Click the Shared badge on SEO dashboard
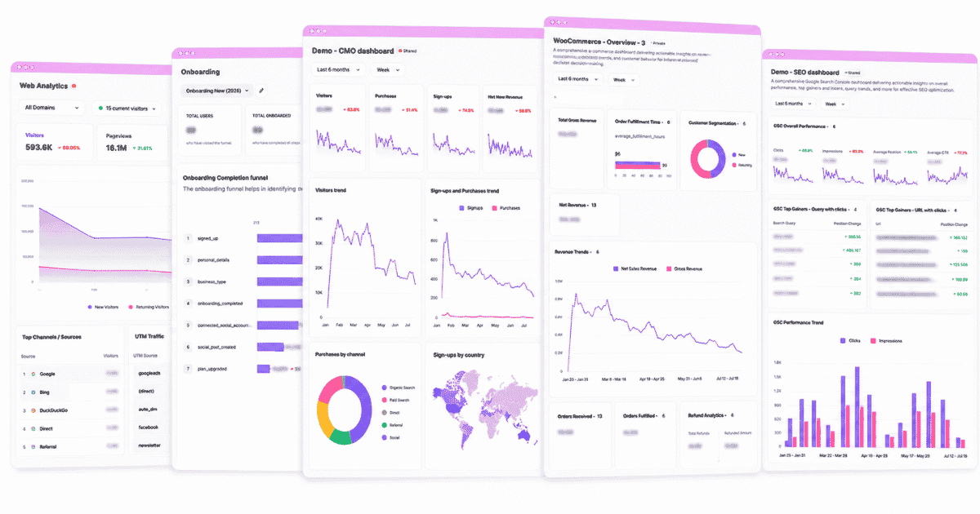 coord(851,73)
